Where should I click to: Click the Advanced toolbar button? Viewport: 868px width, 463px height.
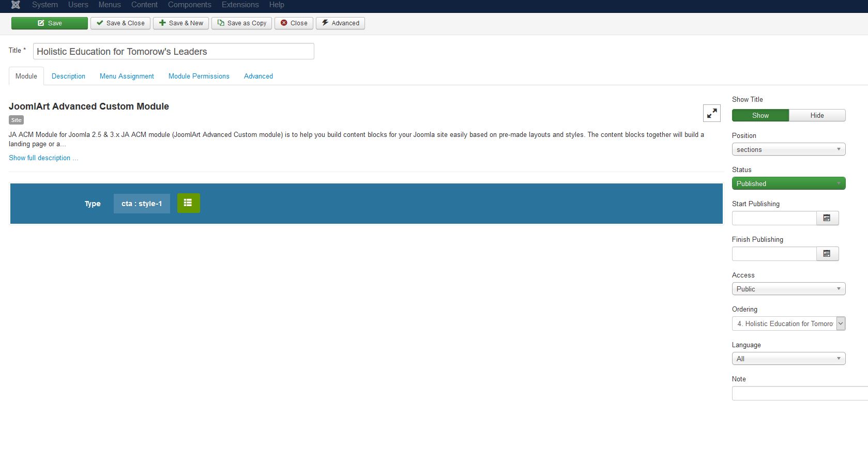(340, 23)
